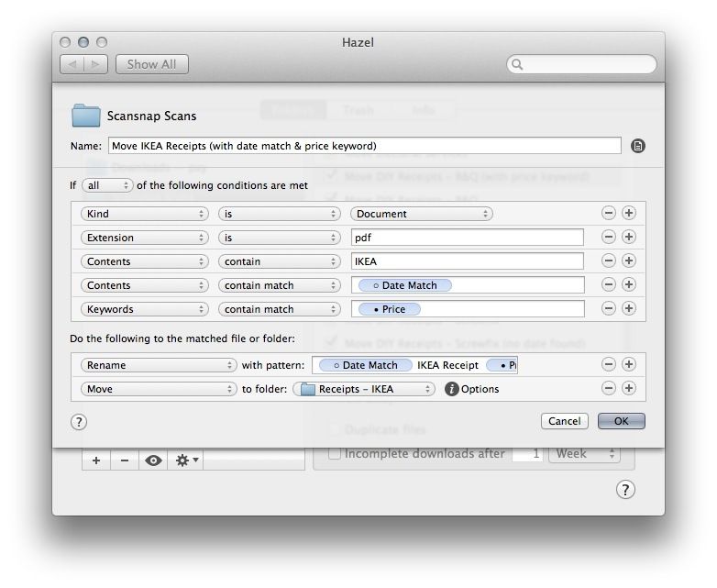Click the add rule plus button
Viewport: 717px width, 588px height.
96,460
